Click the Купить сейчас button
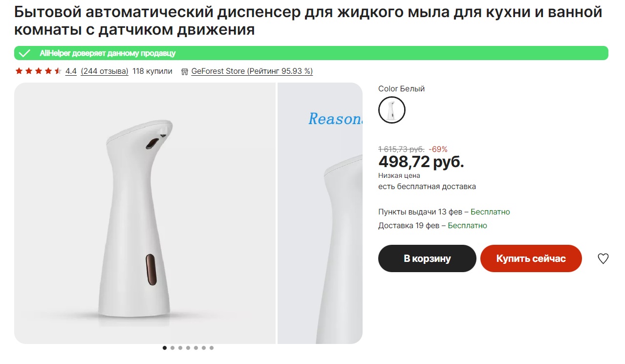This screenshot has width=625, height=364. [x=531, y=258]
